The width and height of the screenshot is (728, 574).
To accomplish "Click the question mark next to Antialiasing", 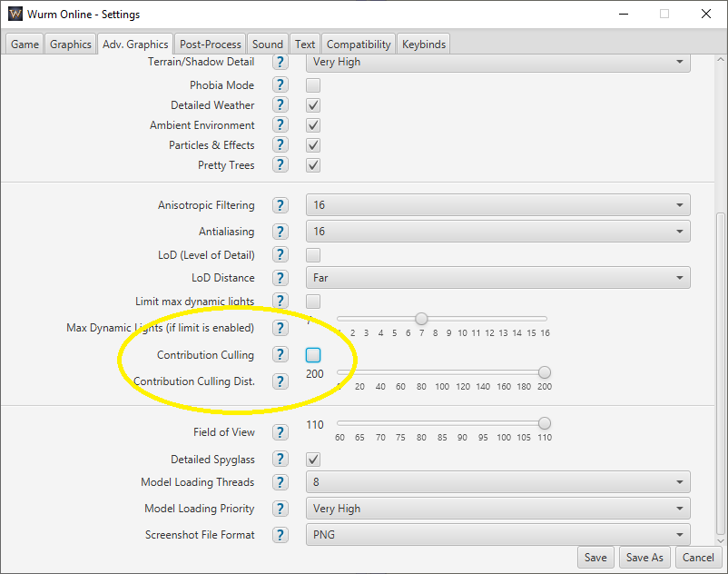I will [x=280, y=232].
